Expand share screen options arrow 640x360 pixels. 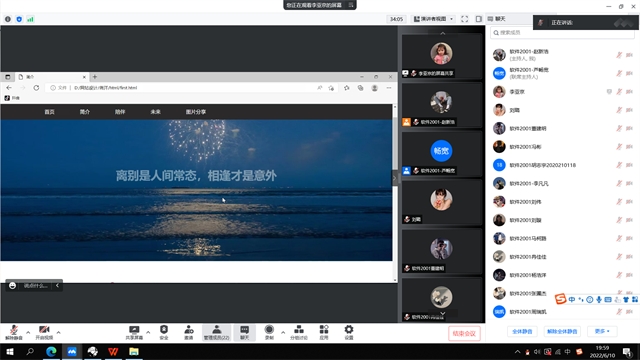click(148, 332)
